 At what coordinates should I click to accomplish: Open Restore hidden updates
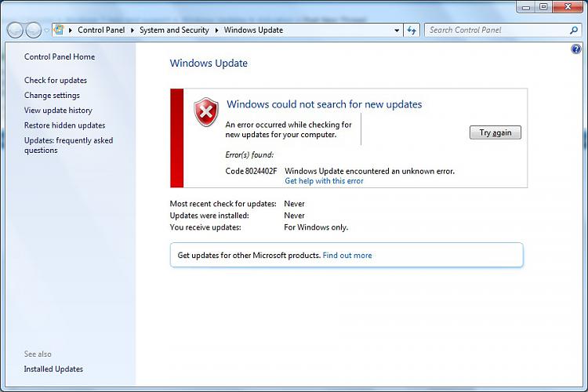(64, 125)
